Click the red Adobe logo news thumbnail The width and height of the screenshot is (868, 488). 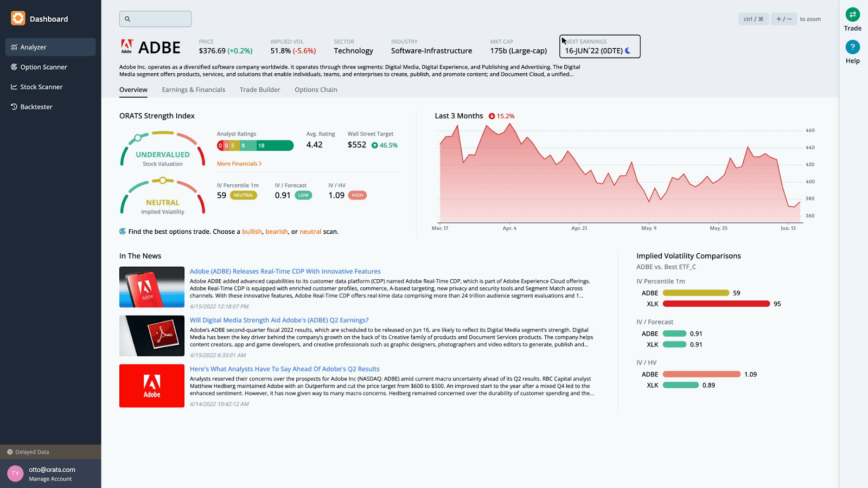(152, 386)
